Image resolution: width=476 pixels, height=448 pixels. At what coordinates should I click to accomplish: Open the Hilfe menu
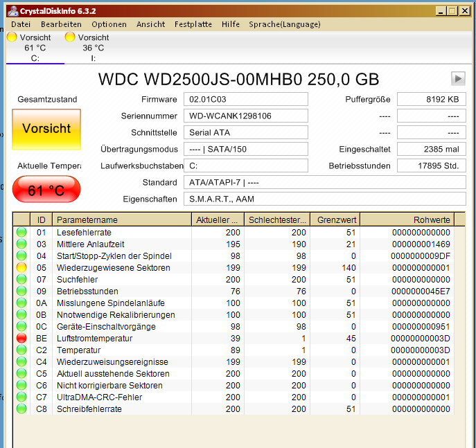click(231, 24)
